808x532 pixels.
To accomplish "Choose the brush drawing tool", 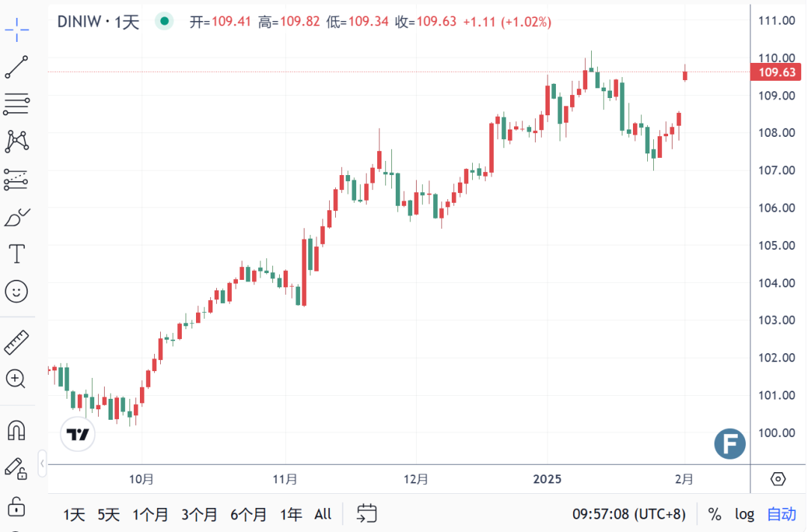I will (x=16, y=217).
